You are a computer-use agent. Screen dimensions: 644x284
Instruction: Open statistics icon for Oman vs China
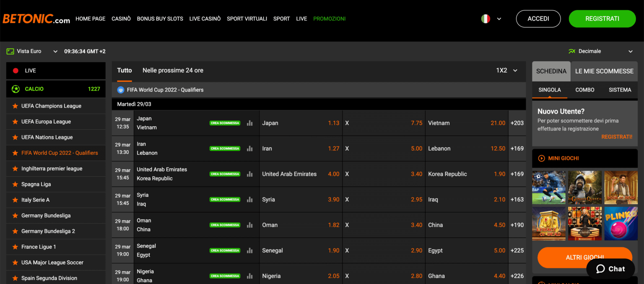tap(250, 225)
